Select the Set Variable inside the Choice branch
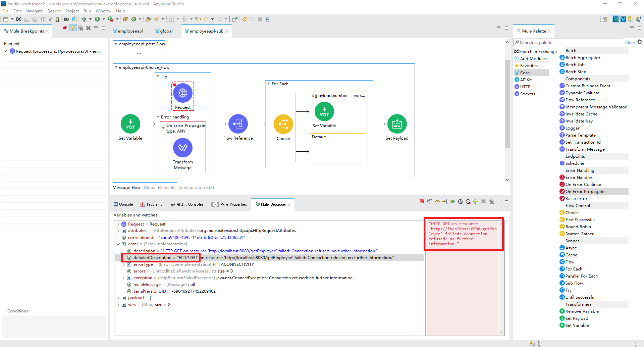This screenshot has width=644, height=347. coord(324,111)
